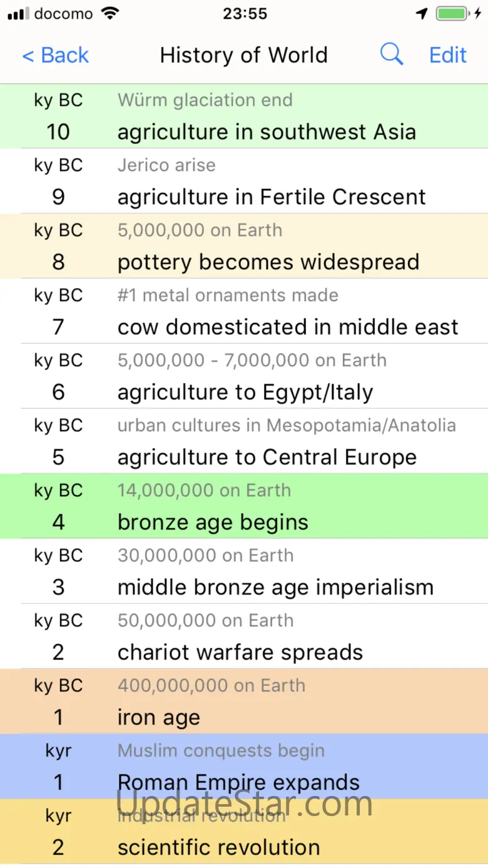Open the 'bronze age begins' entry
The height and width of the screenshot is (868, 488).
click(x=213, y=523)
